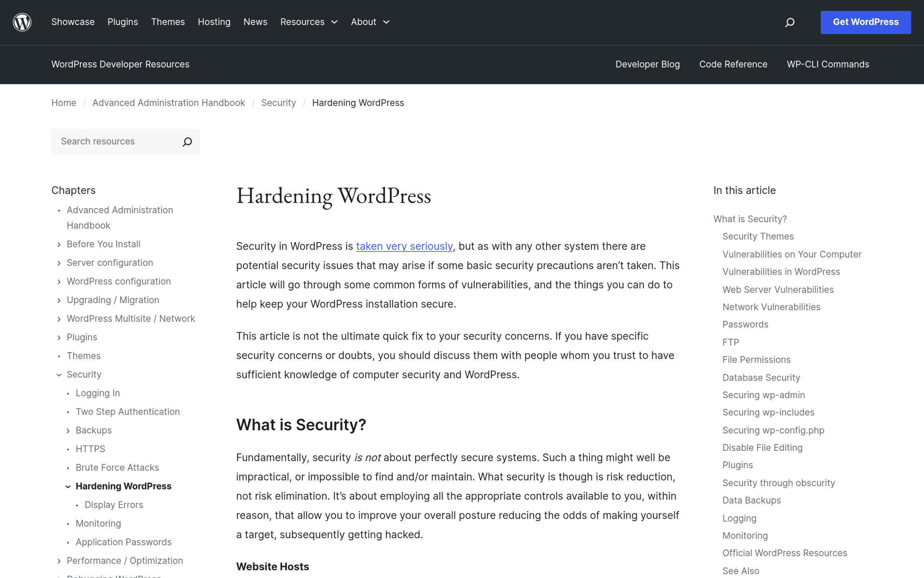This screenshot has width=924, height=578.
Task: Jump to Plugins section in article
Action: coord(738,465)
